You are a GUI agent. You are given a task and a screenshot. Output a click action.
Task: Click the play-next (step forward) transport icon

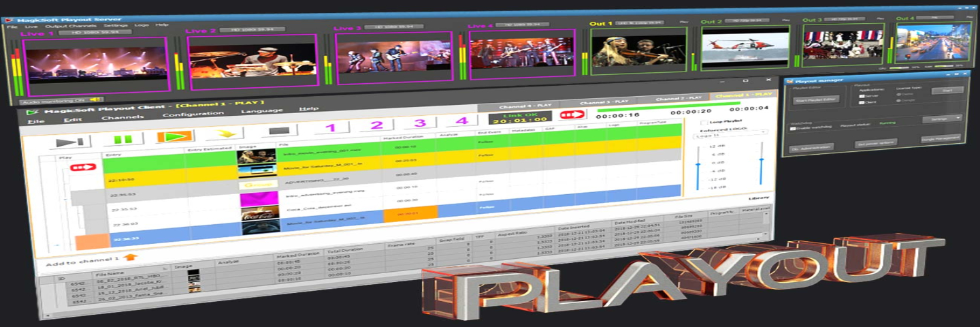69,142
